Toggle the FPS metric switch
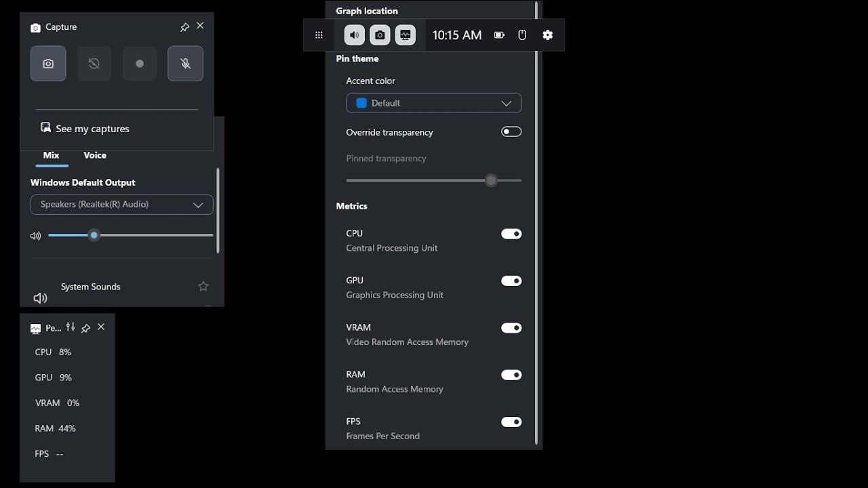This screenshot has height=488, width=868. [x=511, y=422]
